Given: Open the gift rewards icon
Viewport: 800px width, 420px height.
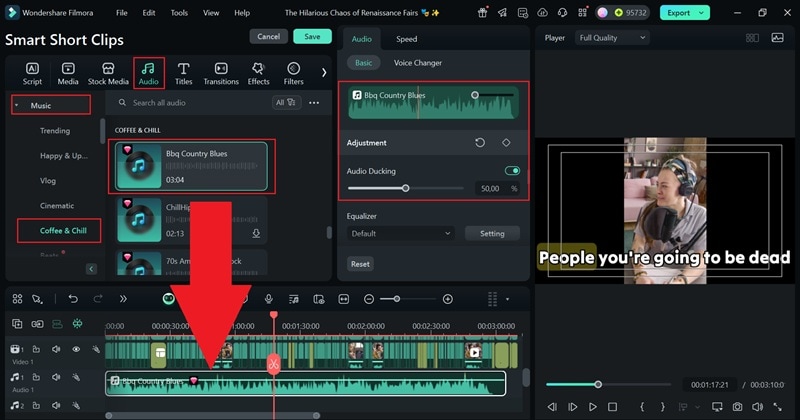Looking at the screenshot, I should (x=482, y=13).
